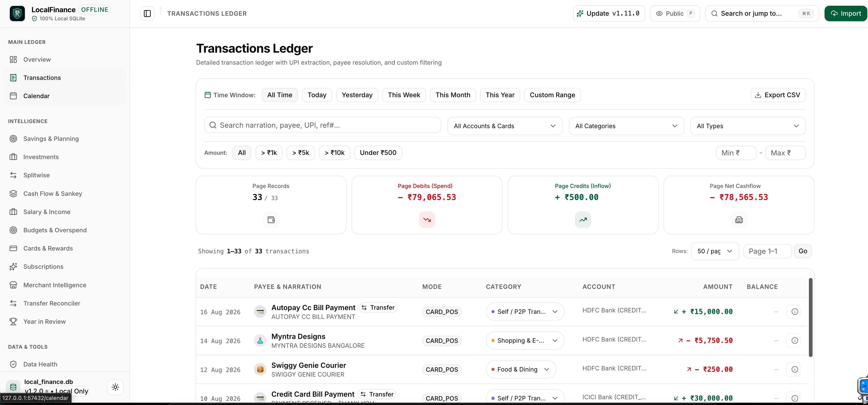This screenshot has width=868, height=405.
Task: Toggle Public visibility eye button
Action: point(675,13)
